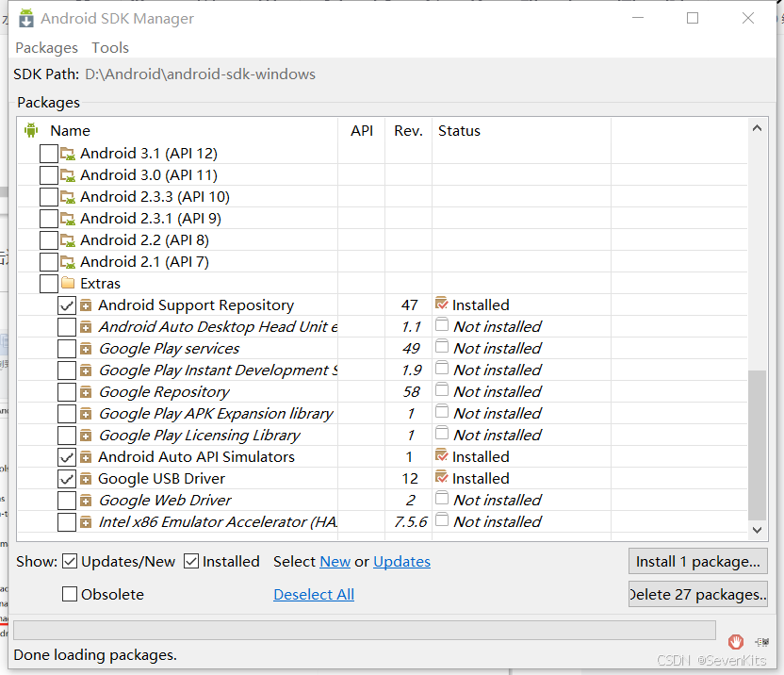The image size is (784, 675).
Task: Check Intel x86 Emulator Accelerator checkbox
Action: [x=67, y=522]
